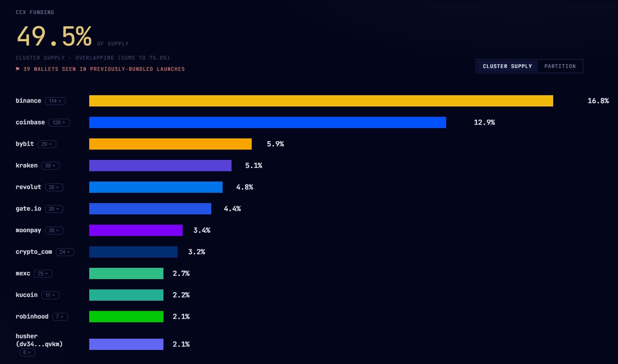Expand the gate.io 20 wallets pill
Image resolution: width=618 pixels, height=364 pixels.
[x=54, y=209]
